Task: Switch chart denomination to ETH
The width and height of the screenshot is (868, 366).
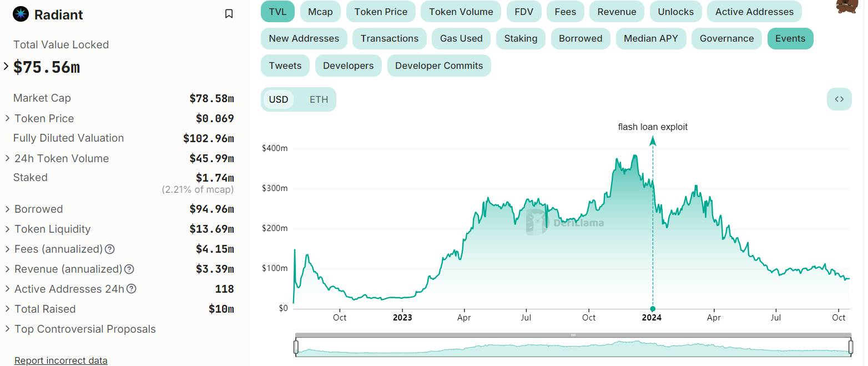Action: coord(319,99)
